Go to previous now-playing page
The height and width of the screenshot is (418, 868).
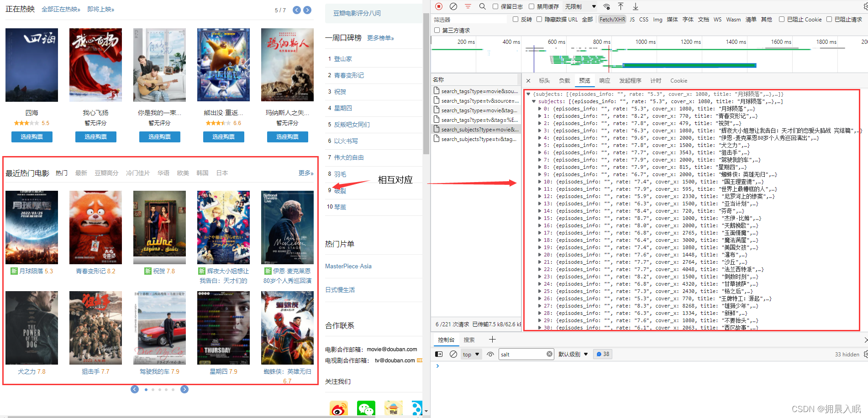click(297, 10)
